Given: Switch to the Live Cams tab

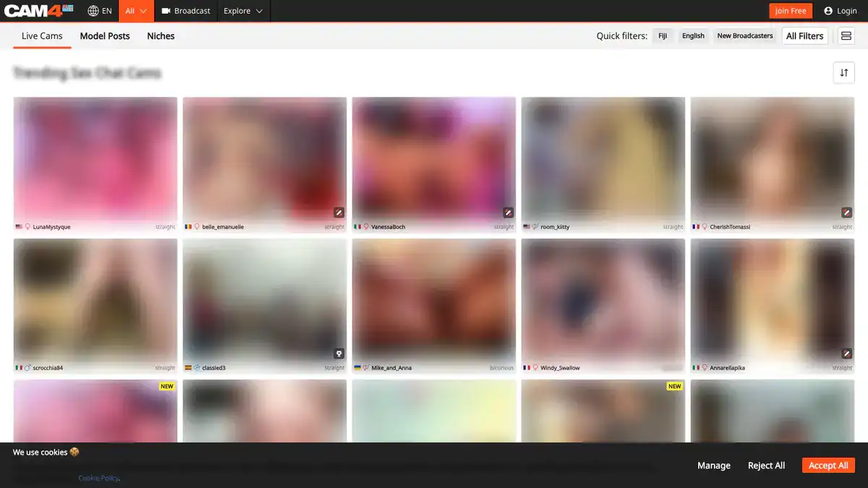Looking at the screenshot, I should [x=42, y=35].
